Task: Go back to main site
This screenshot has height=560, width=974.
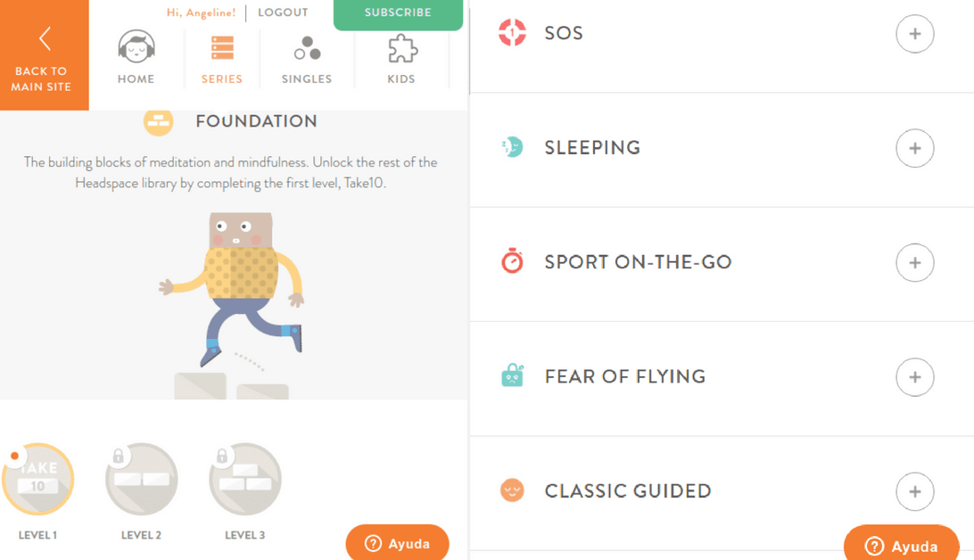Action: [44, 55]
